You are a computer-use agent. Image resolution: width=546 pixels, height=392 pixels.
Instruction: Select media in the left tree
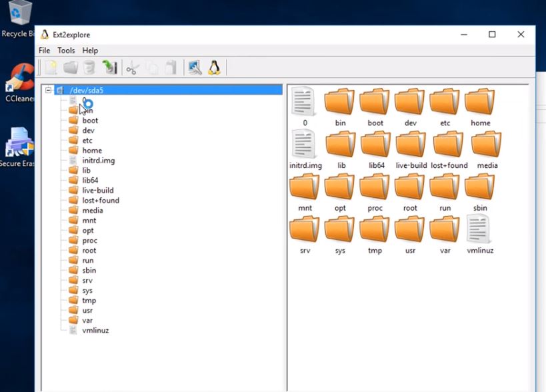tap(92, 211)
